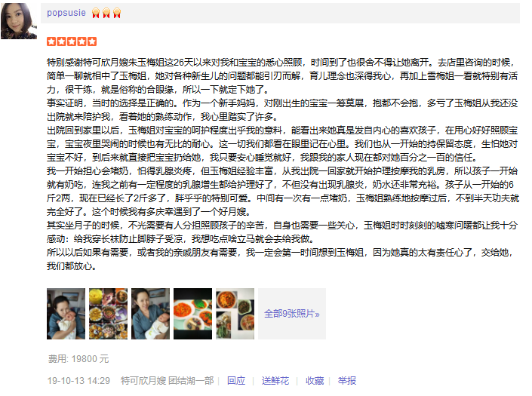Open first photo of woman holding baby
Image resolution: width=532 pixels, height=396 pixels.
point(66,314)
